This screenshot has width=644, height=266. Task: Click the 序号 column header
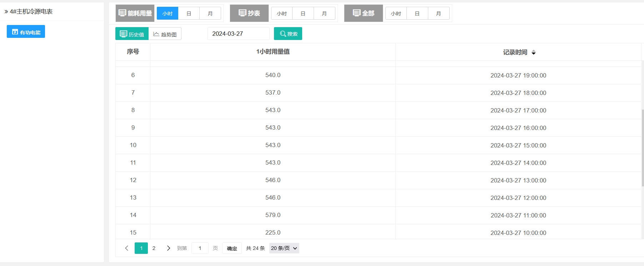tap(133, 52)
